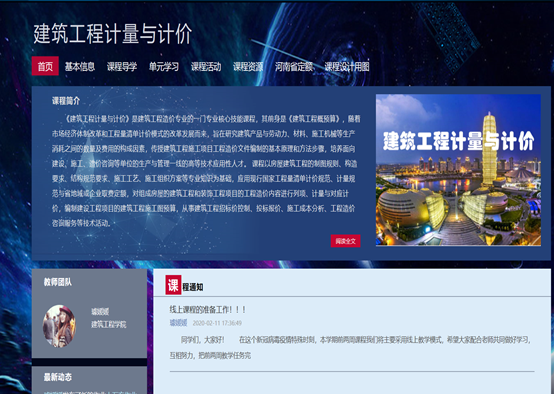Open the 课程资源 menu item
Screen dimensions: 554x394
248,66
